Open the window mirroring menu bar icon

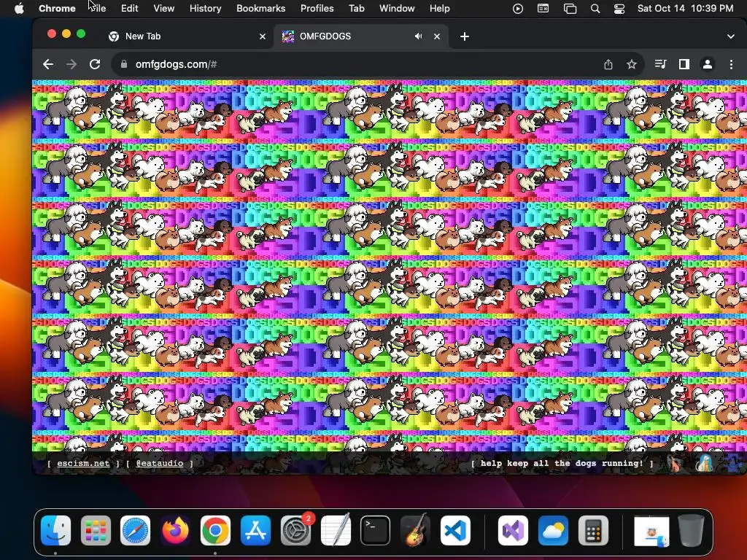tap(570, 8)
